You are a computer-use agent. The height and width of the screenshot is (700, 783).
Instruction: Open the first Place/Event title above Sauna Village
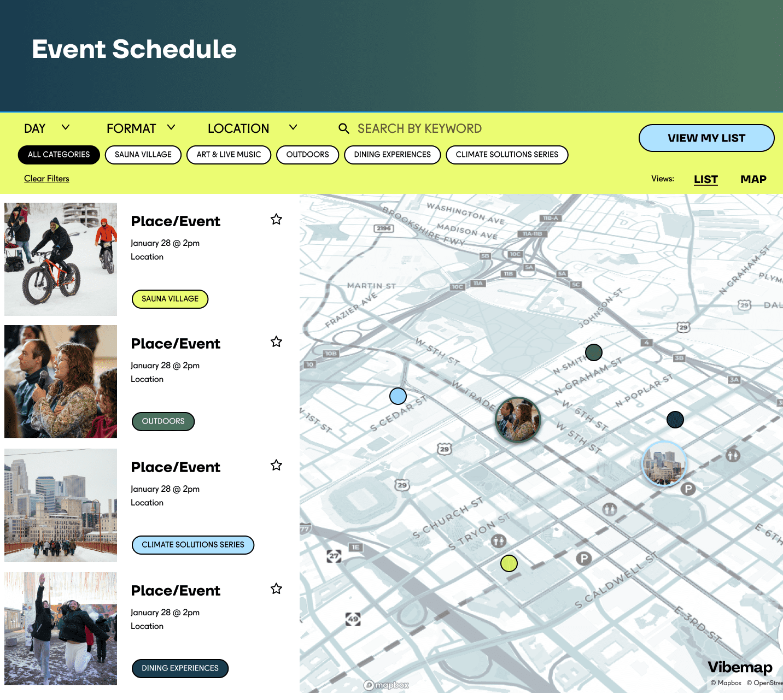(x=176, y=221)
